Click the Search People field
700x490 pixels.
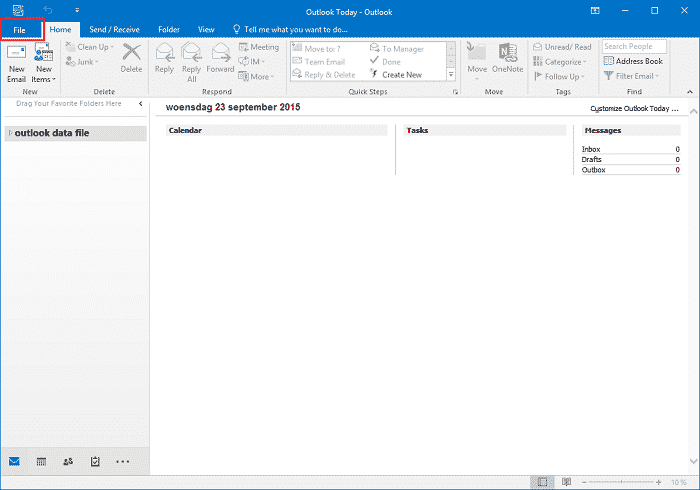(634, 46)
